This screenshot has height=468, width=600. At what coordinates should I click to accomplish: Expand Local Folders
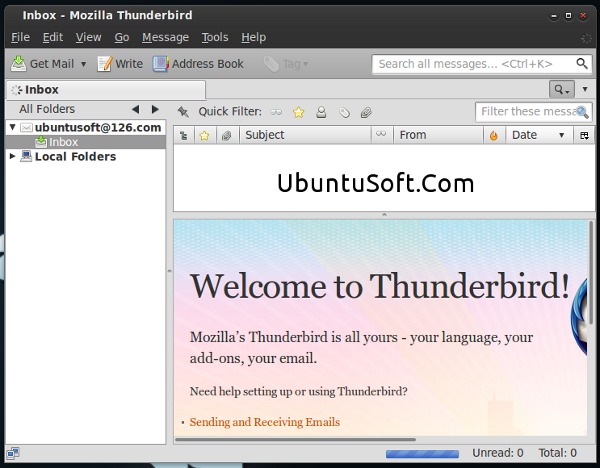pos(12,156)
